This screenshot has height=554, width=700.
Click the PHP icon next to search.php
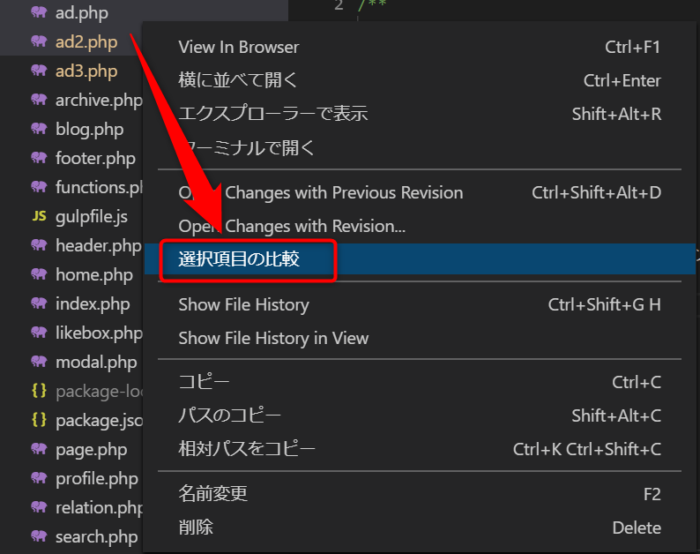pos(39,536)
